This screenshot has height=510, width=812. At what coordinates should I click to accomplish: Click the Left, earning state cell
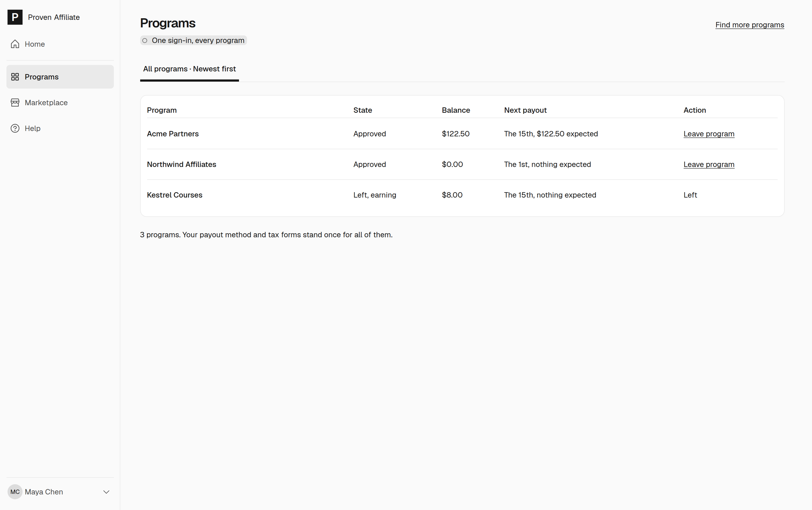pyautogui.click(x=375, y=195)
